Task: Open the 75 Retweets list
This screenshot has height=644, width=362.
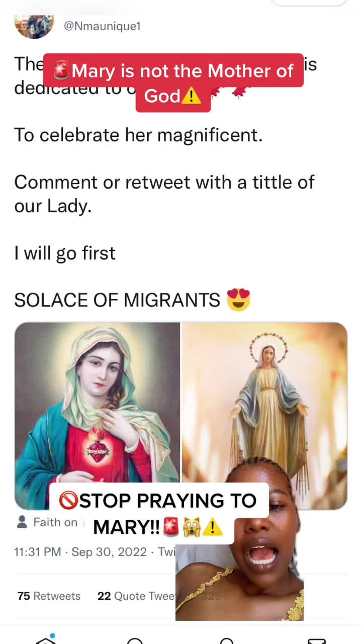Action: [x=49, y=596]
